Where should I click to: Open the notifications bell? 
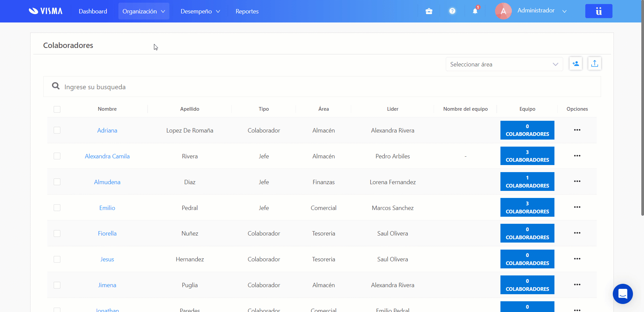(x=475, y=11)
